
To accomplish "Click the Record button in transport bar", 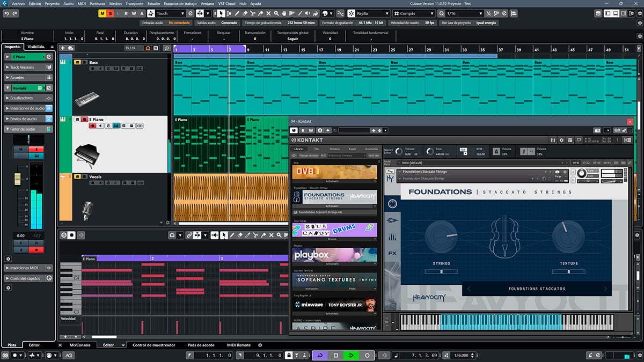I will pos(367,355).
